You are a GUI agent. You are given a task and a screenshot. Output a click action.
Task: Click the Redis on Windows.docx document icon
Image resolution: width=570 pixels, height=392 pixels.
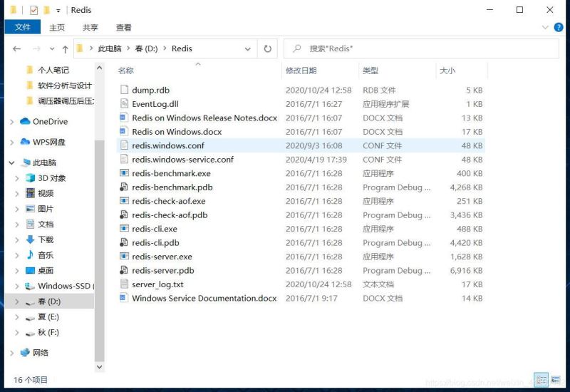click(x=124, y=131)
